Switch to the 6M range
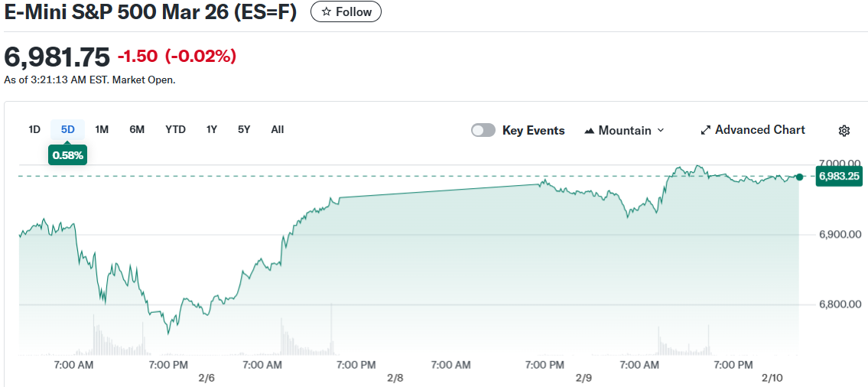The image size is (868, 387). click(x=137, y=130)
